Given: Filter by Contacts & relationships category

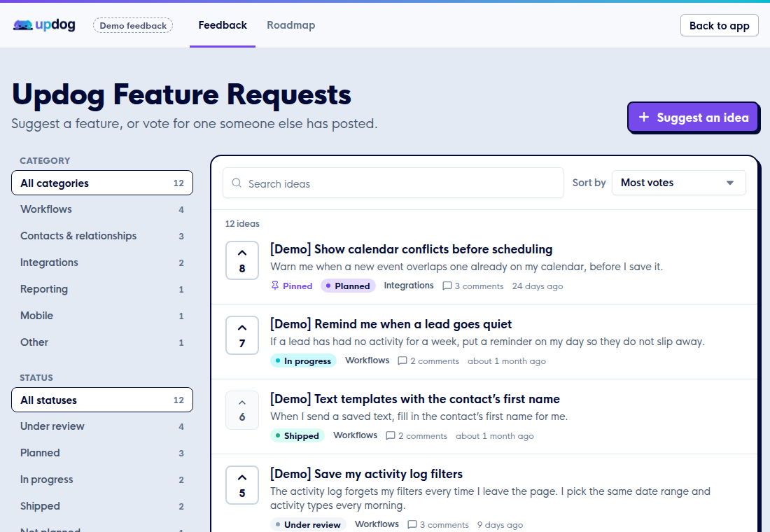Looking at the screenshot, I should coord(102,236).
